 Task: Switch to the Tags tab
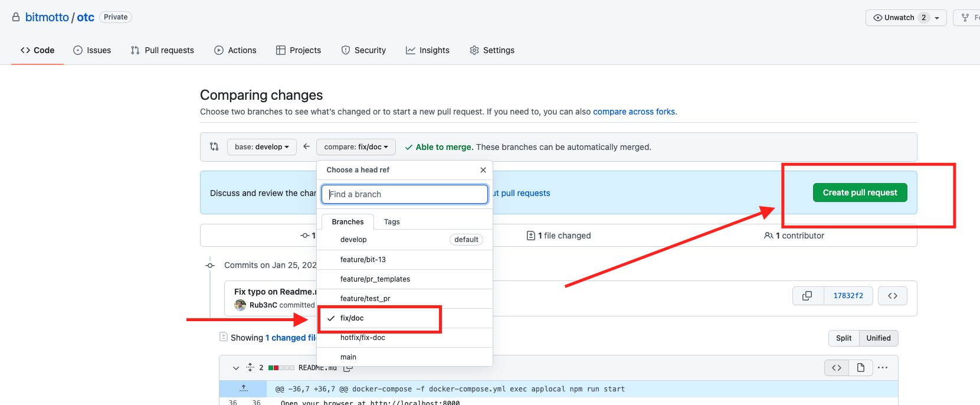pyautogui.click(x=392, y=222)
